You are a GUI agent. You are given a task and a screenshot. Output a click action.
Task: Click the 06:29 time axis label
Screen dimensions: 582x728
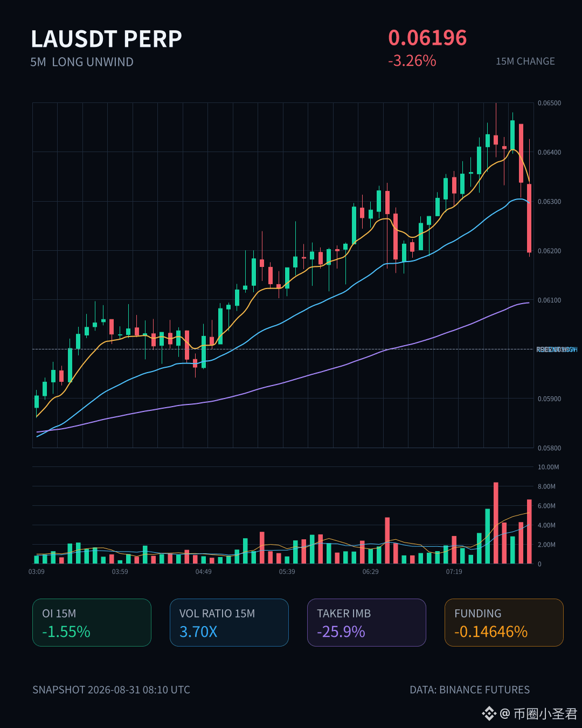(x=371, y=572)
